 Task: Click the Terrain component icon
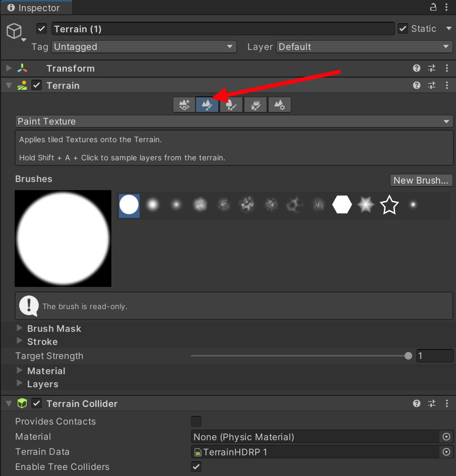pyautogui.click(x=22, y=85)
